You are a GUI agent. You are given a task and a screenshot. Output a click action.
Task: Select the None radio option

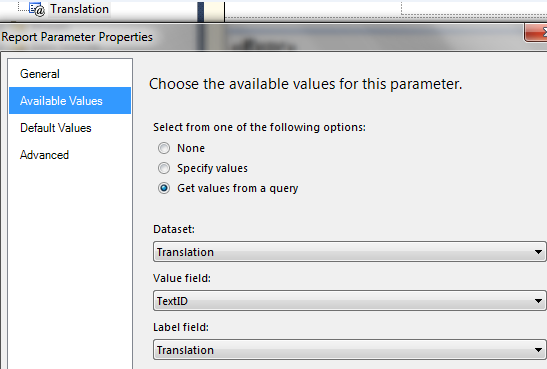[x=164, y=148]
